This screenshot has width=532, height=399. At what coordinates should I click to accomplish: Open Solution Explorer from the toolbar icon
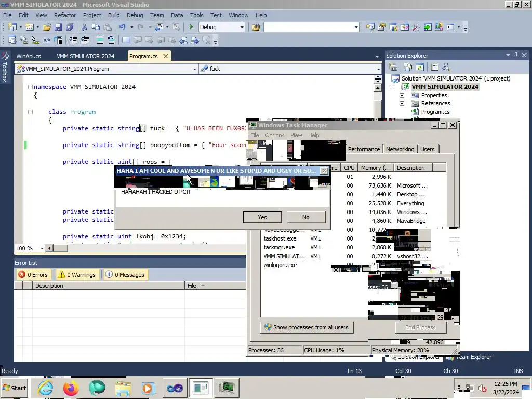[x=370, y=27]
